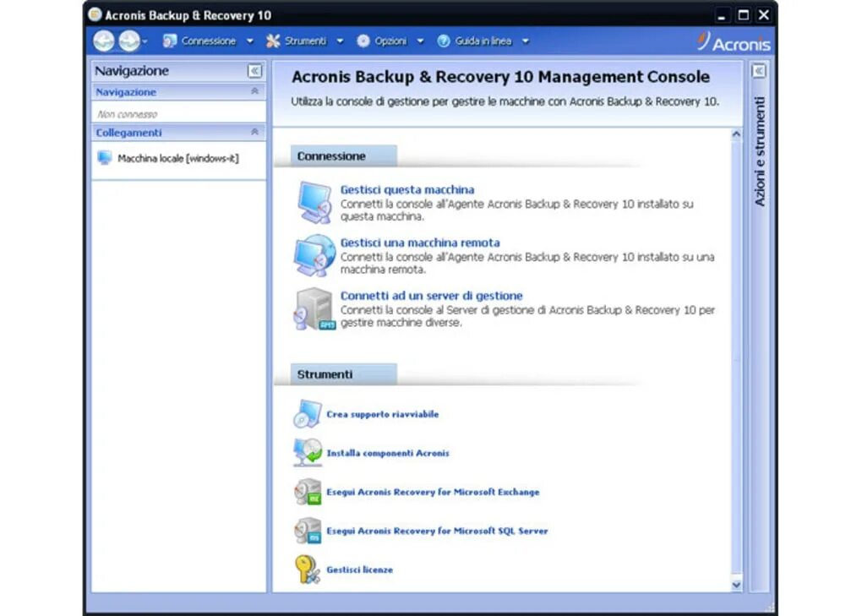Open Esegui Acronis Recovery for Microsoft Exchange
Screen dimensions: 862x616
[433, 493]
